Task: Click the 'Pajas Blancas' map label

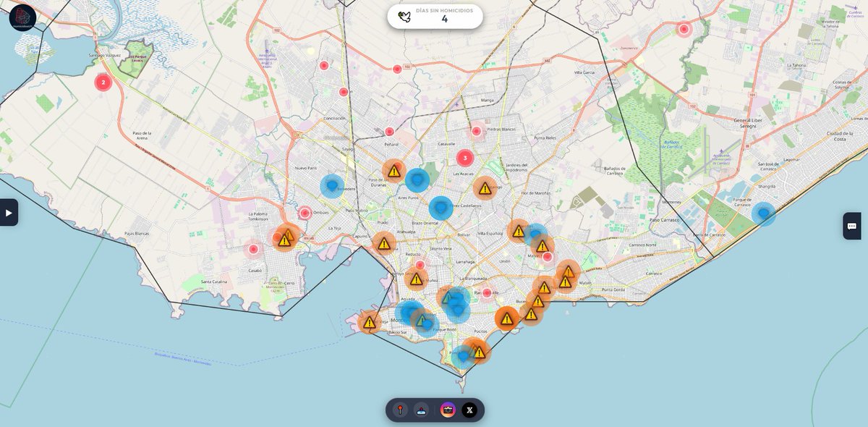Action: 137,234
